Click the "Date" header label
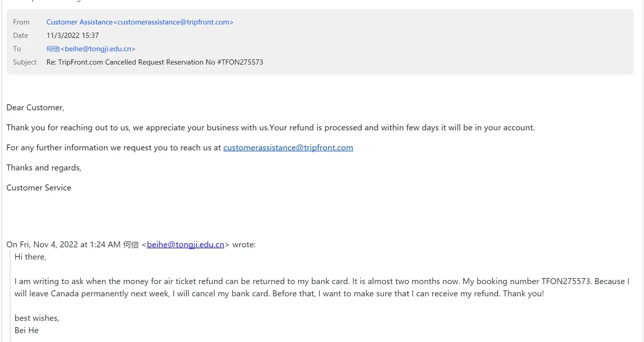The width and height of the screenshot is (644, 342). [20, 36]
